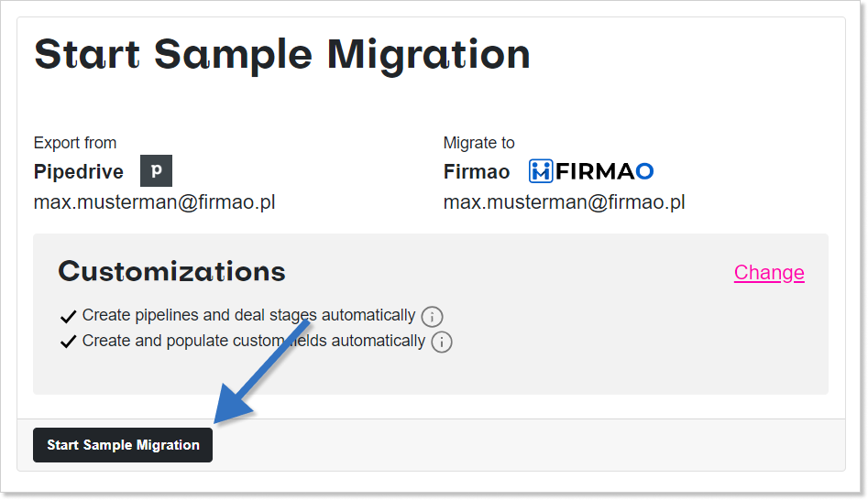Viewport: 868px width, 500px height.
Task: Select the 'Pipedrive' source name text
Action: pyautogui.click(x=79, y=171)
